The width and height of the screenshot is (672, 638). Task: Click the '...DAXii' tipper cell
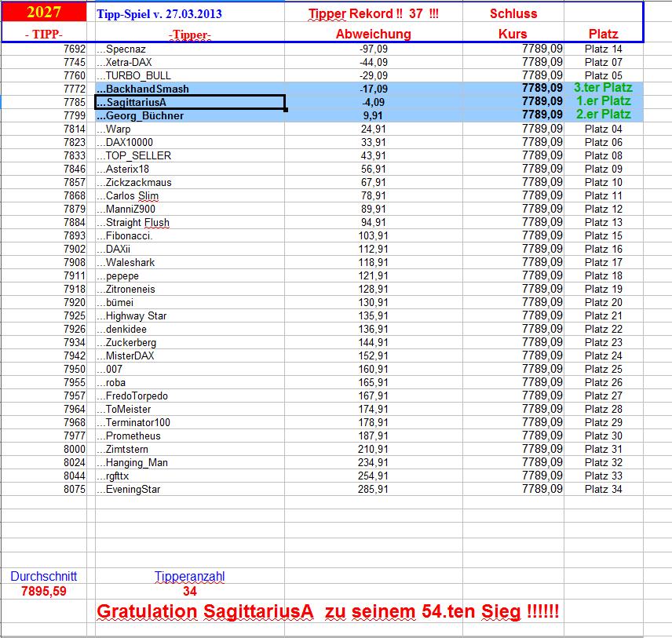(x=189, y=249)
